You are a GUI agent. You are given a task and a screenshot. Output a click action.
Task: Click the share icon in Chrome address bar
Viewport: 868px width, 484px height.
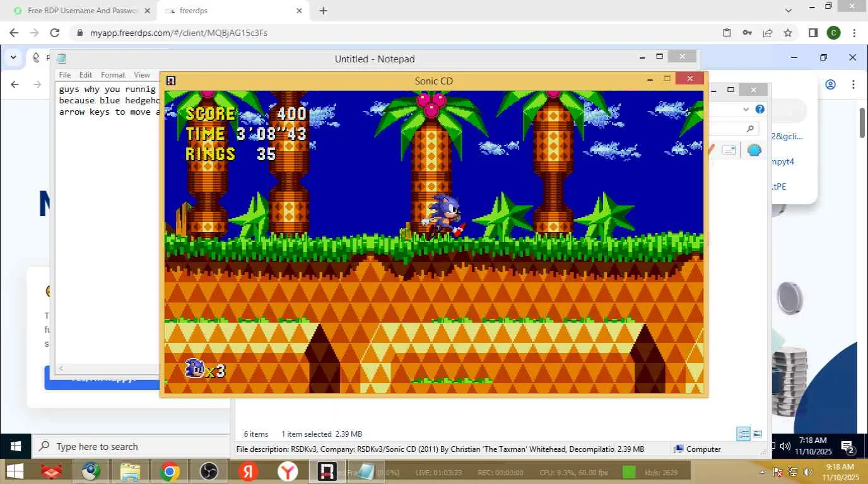768,33
